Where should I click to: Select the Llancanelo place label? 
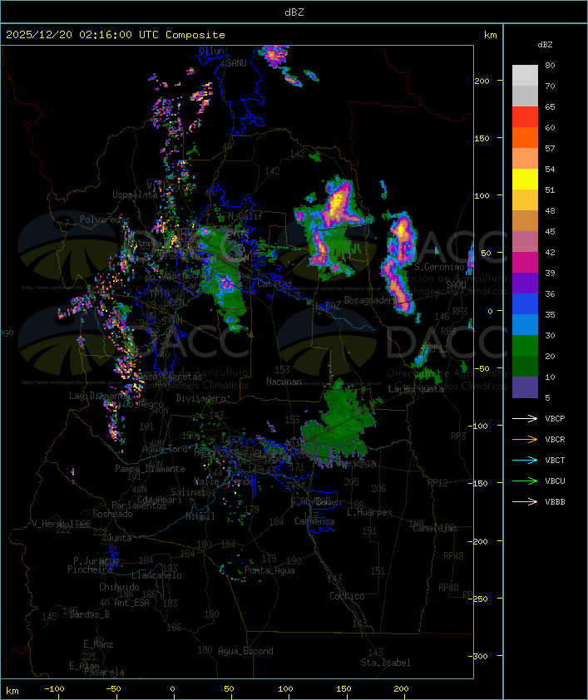[x=156, y=575]
